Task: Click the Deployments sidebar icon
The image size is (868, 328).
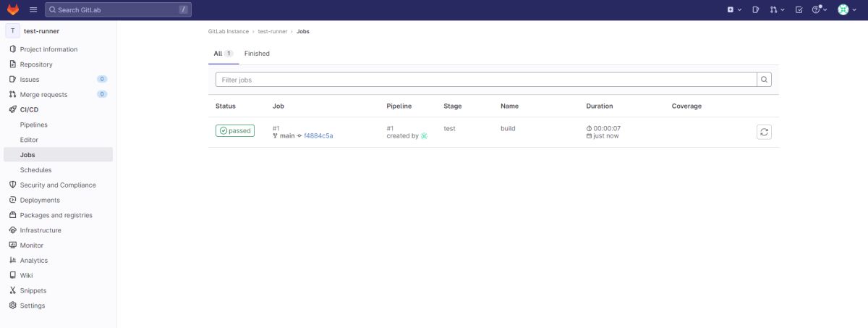Action: [x=12, y=200]
